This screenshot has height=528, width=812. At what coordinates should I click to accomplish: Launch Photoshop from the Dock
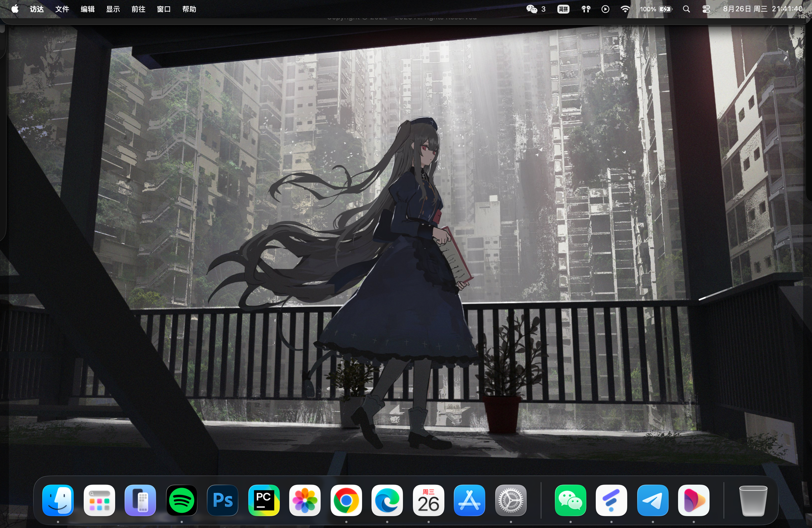click(x=223, y=500)
